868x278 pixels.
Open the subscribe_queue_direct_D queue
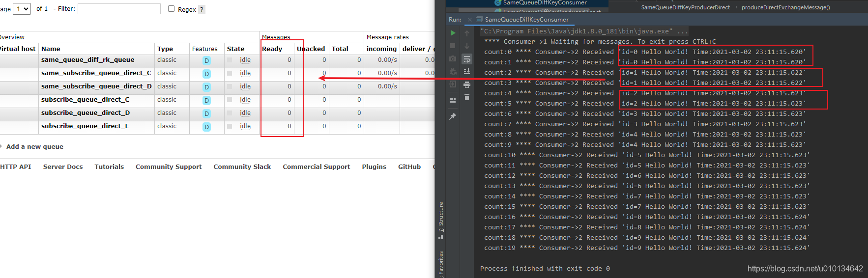(86, 112)
